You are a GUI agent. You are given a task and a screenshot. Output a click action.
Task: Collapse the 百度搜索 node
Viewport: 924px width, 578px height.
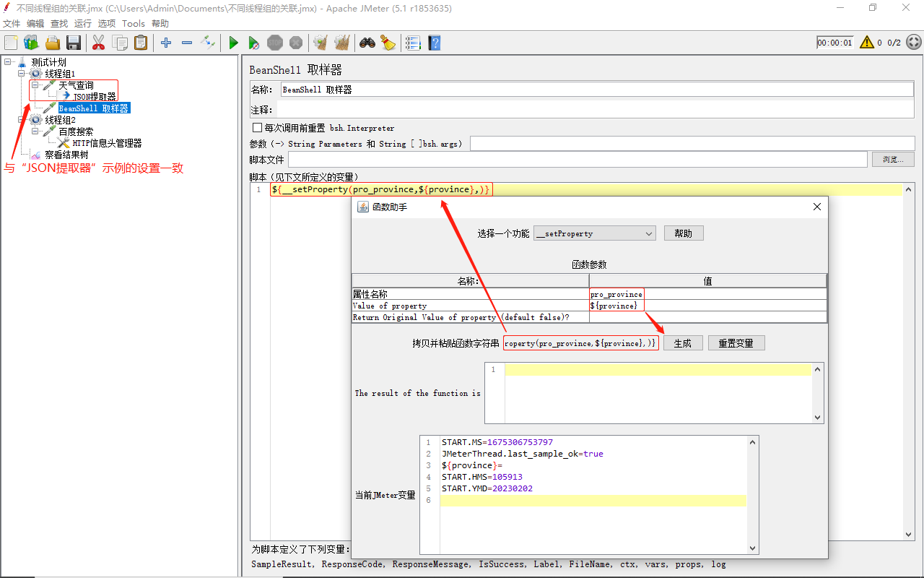35,131
